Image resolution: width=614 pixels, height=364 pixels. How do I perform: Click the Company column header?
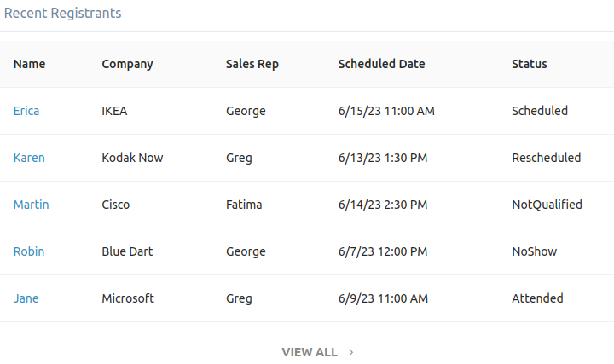click(127, 64)
